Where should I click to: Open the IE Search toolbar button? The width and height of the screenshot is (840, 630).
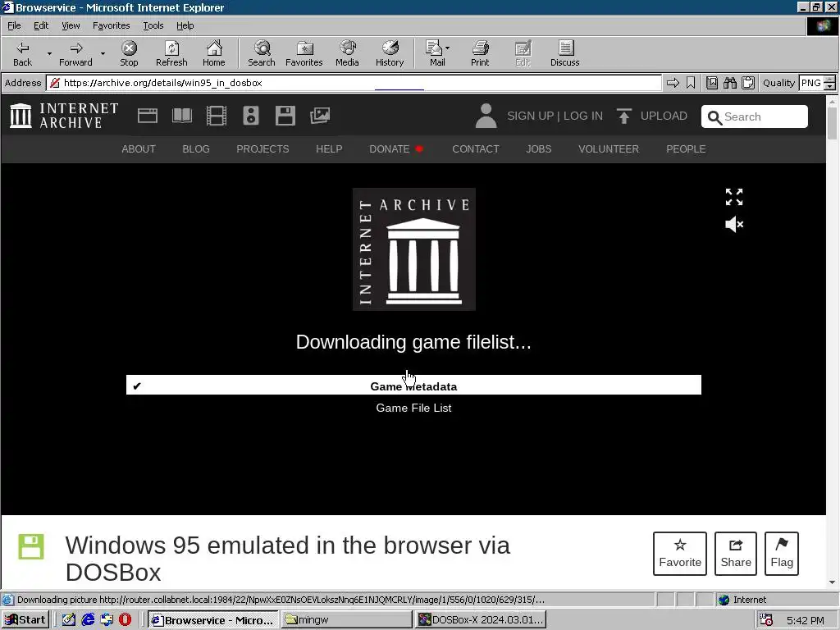point(262,54)
